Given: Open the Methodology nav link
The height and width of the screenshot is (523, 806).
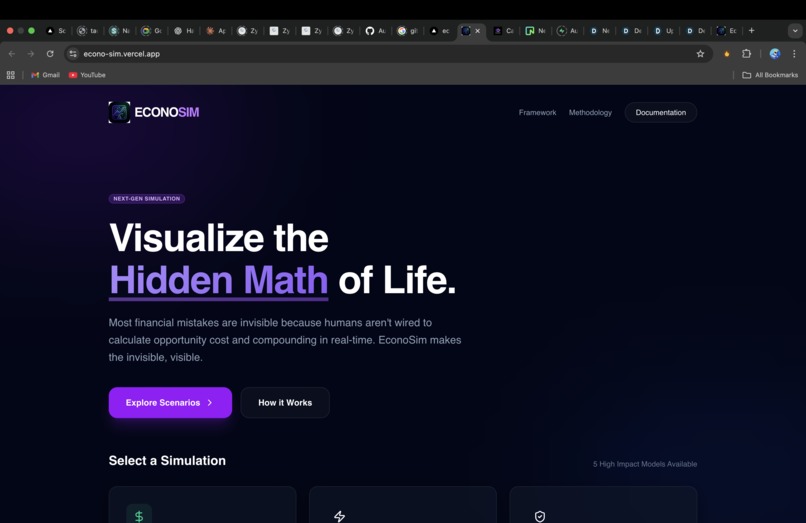Looking at the screenshot, I should [590, 112].
